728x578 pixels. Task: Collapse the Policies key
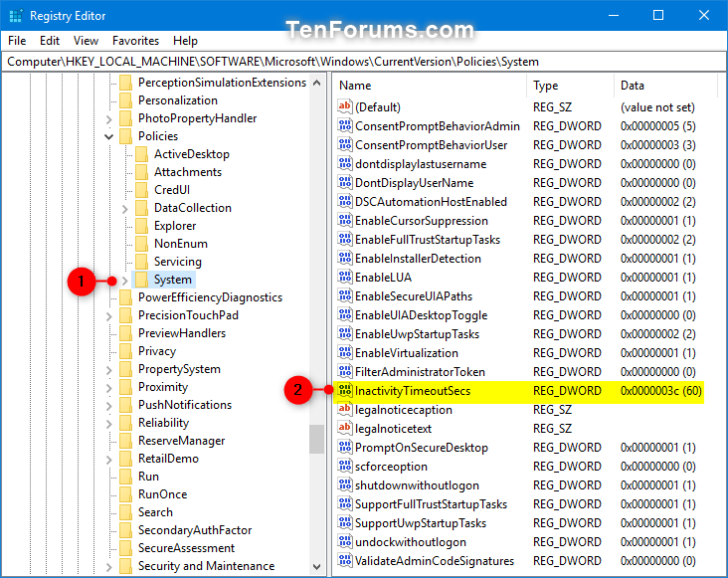click(109, 136)
